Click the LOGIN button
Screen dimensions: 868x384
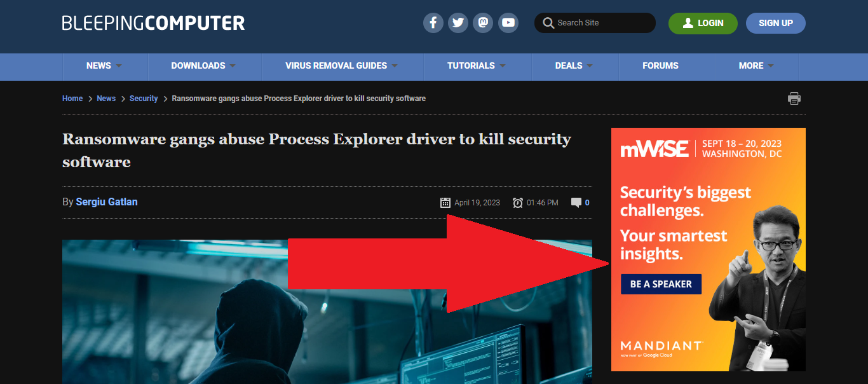point(703,23)
